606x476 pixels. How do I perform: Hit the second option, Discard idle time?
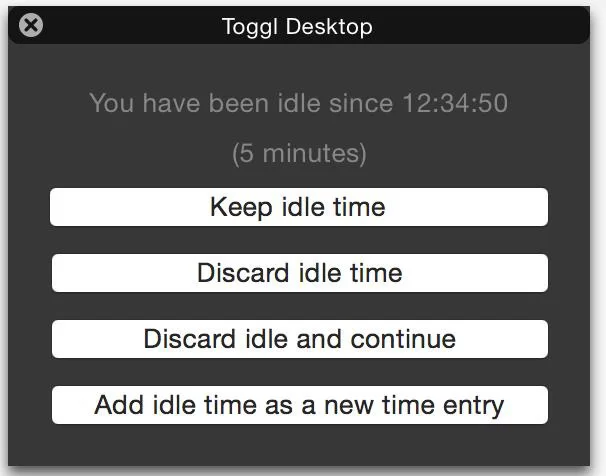(x=299, y=273)
